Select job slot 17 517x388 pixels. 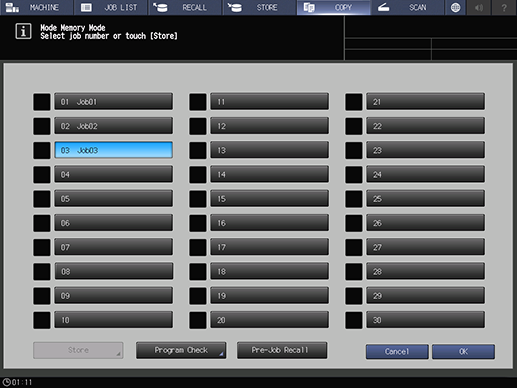(x=270, y=247)
